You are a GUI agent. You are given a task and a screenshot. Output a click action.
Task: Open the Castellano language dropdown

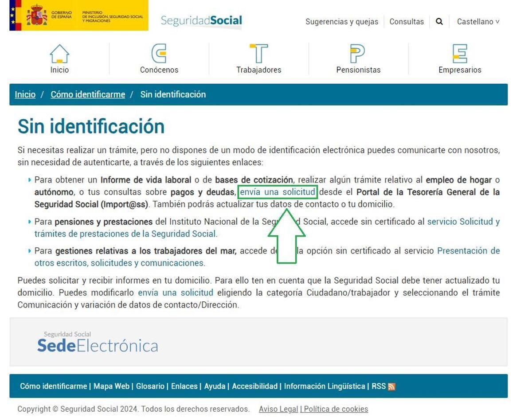click(x=478, y=21)
